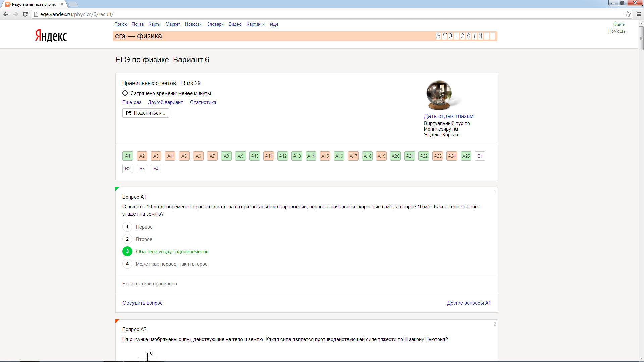Click the Войти login link
The height and width of the screenshot is (362, 644).
coord(619,24)
